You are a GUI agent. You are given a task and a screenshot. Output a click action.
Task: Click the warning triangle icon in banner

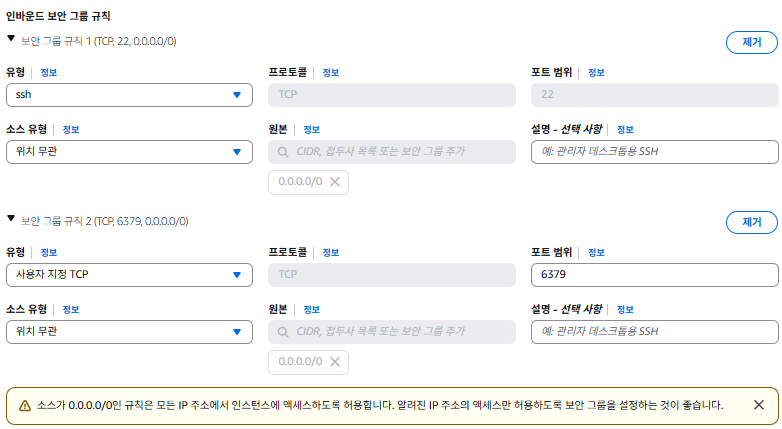(x=25, y=405)
